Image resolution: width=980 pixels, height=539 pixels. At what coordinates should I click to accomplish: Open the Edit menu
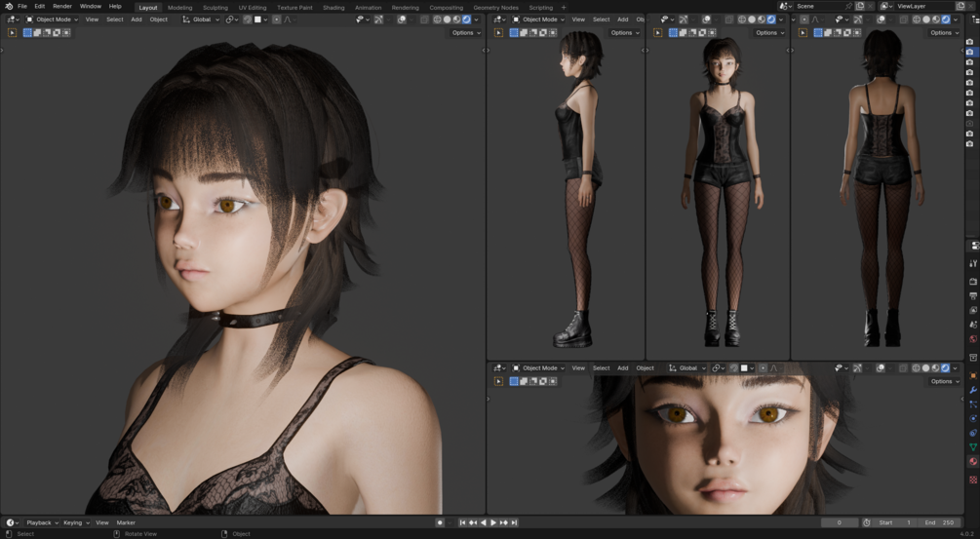coord(39,6)
